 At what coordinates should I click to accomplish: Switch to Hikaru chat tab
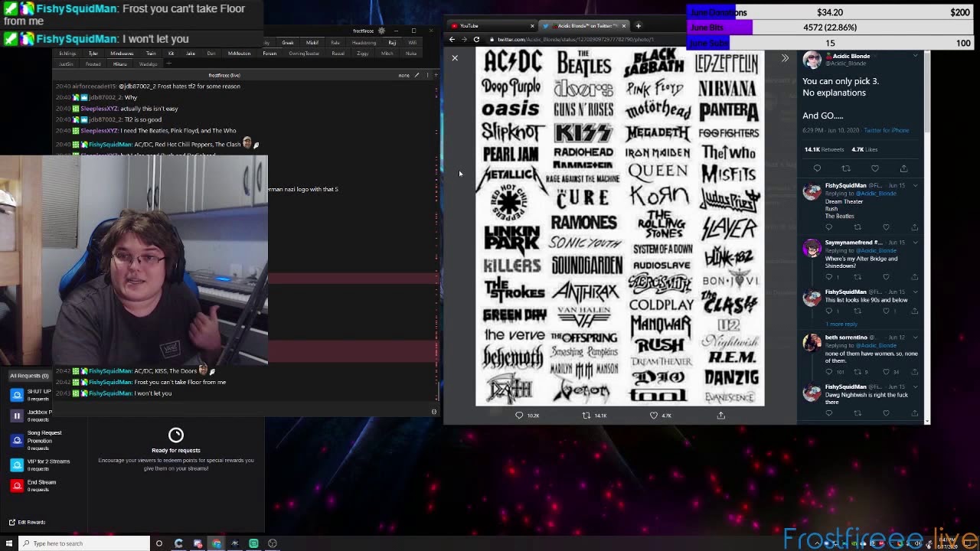pos(120,64)
